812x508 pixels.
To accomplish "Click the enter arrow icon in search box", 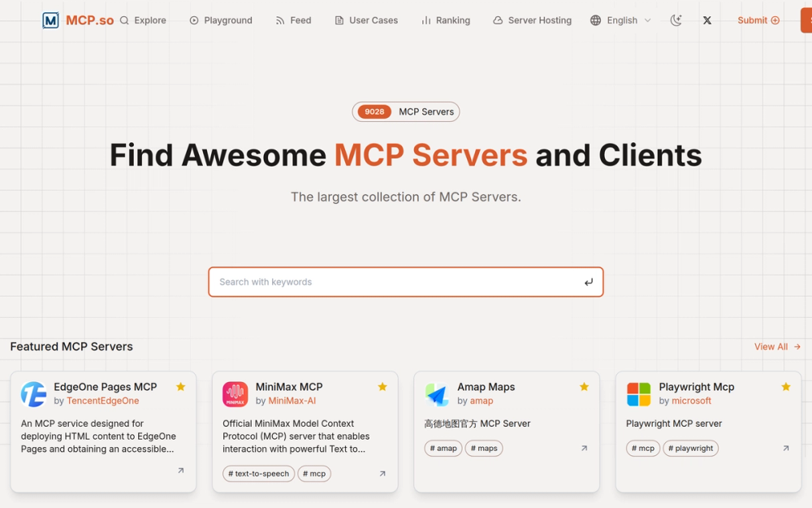I will (x=588, y=282).
